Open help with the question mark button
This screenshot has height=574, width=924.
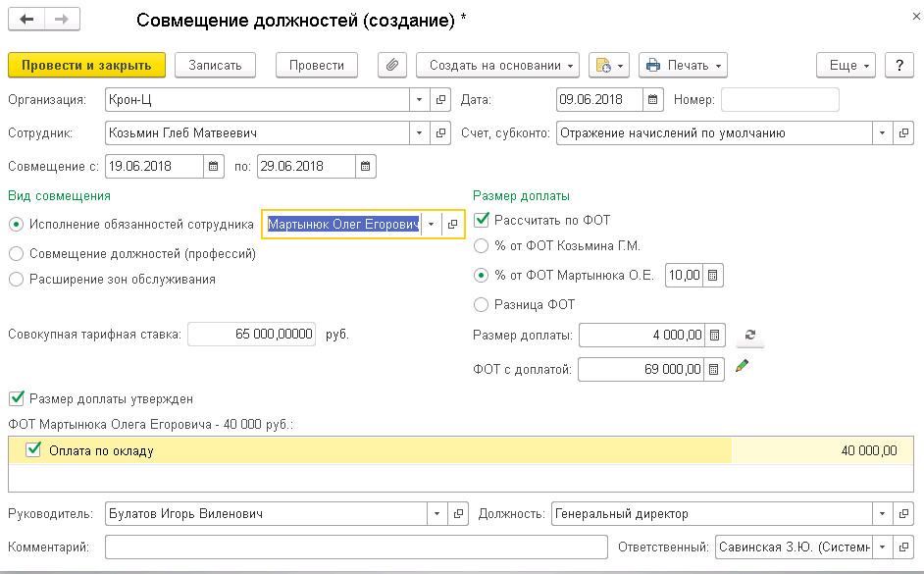point(899,66)
